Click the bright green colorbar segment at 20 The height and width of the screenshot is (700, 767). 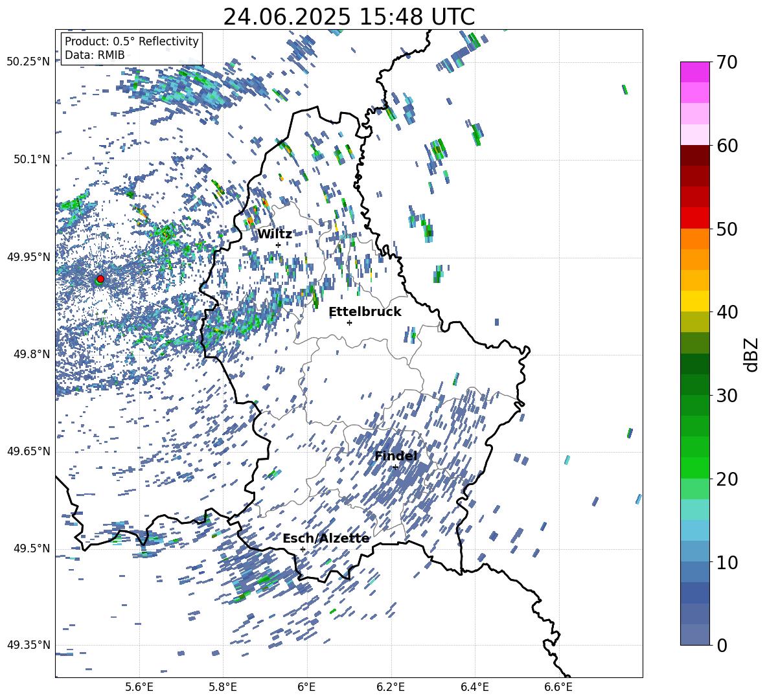pyautogui.click(x=695, y=468)
